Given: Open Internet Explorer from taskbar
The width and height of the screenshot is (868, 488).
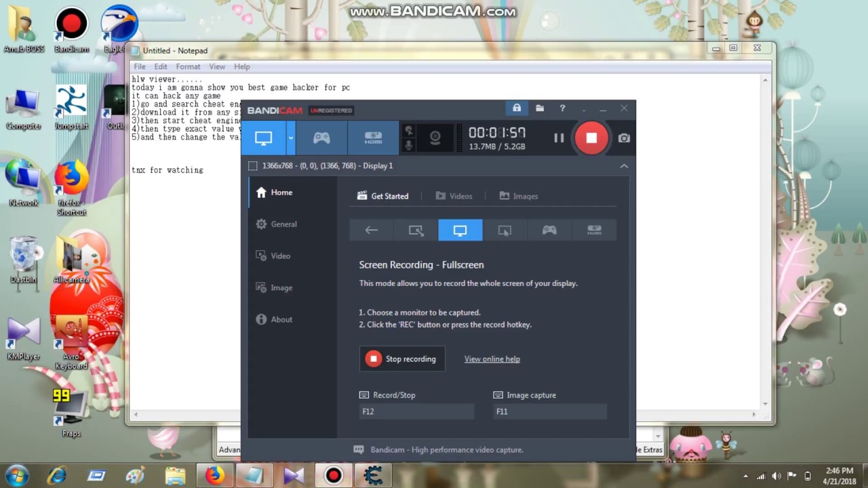Looking at the screenshot, I should [57, 475].
